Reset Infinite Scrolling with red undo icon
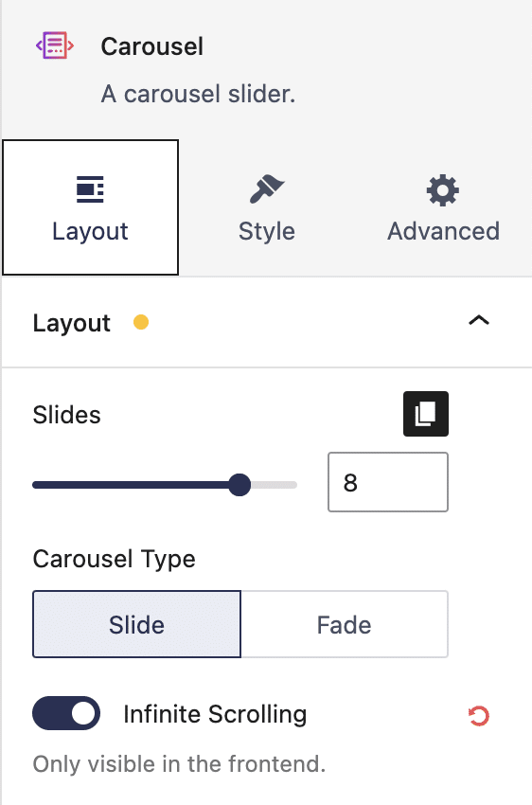This screenshot has height=805, width=532. pyautogui.click(x=479, y=716)
